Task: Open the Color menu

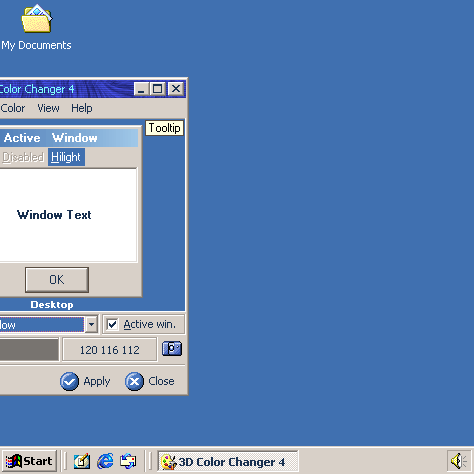Action: point(13,108)
